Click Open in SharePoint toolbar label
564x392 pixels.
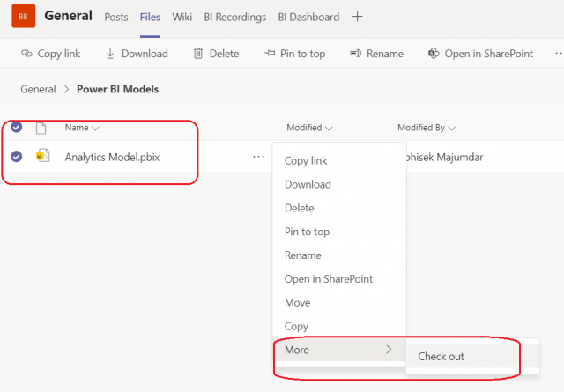click(x=489, y=54)
